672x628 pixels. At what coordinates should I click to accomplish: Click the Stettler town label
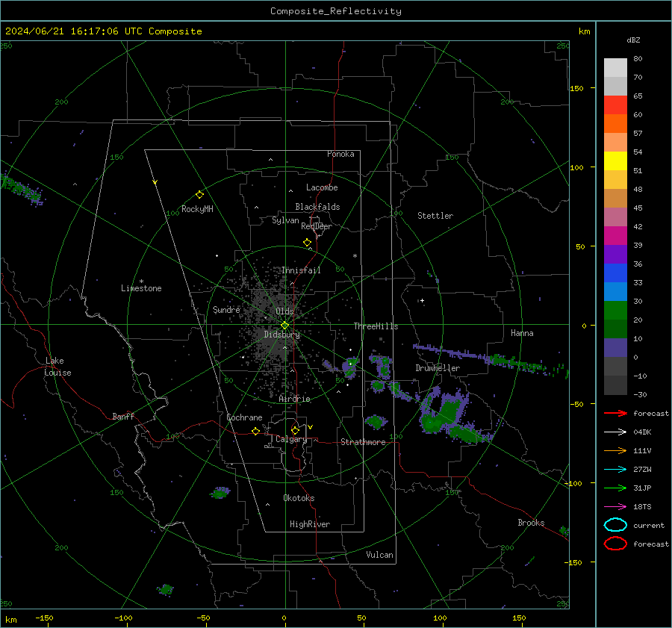click(x=435, y=216)
